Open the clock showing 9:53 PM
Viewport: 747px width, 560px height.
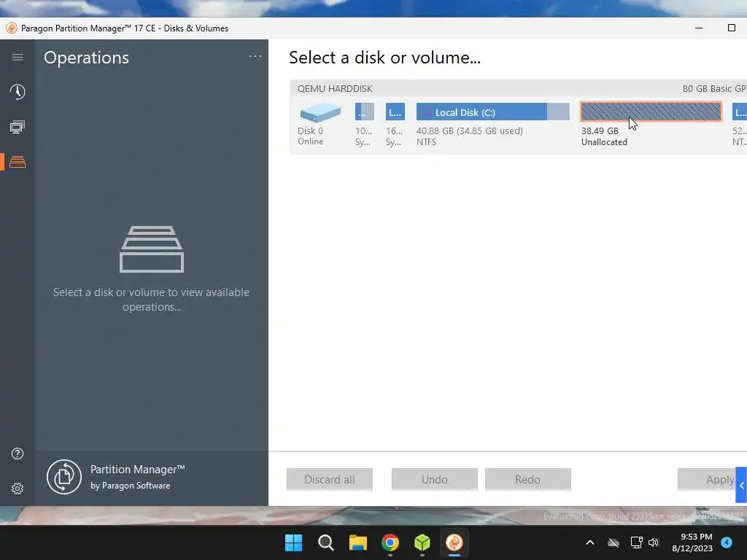click(692, 542)
